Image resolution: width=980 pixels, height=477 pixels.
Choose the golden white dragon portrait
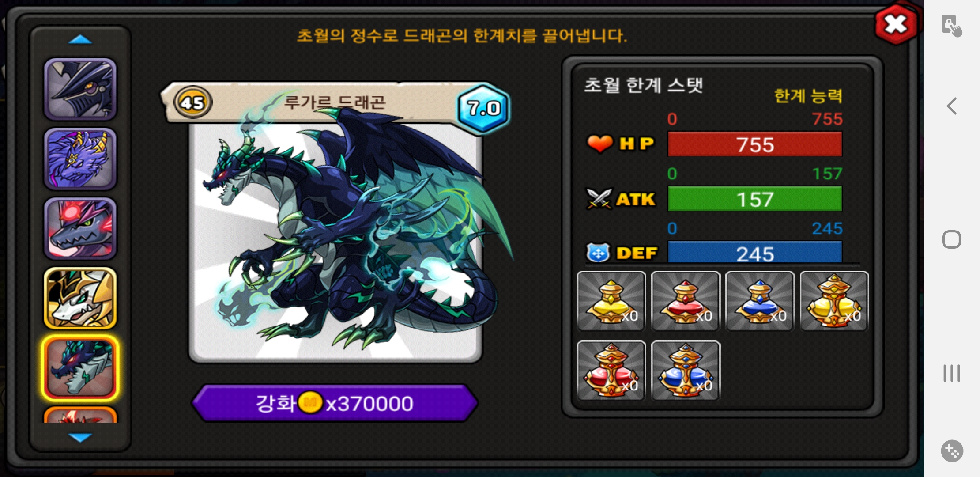tap(80, 298)
